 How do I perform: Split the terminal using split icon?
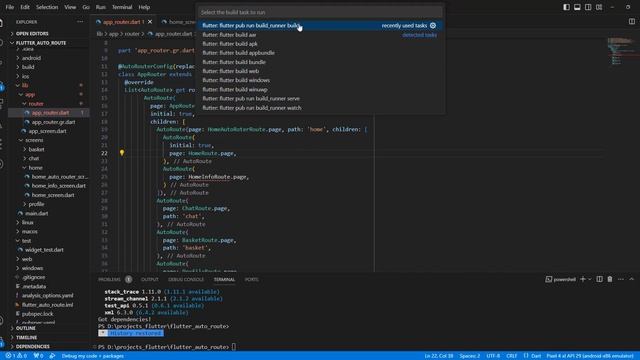(599, 279)
